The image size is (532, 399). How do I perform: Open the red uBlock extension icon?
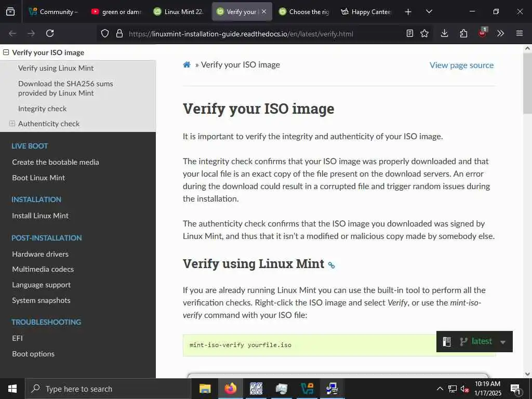click(483, 33)
